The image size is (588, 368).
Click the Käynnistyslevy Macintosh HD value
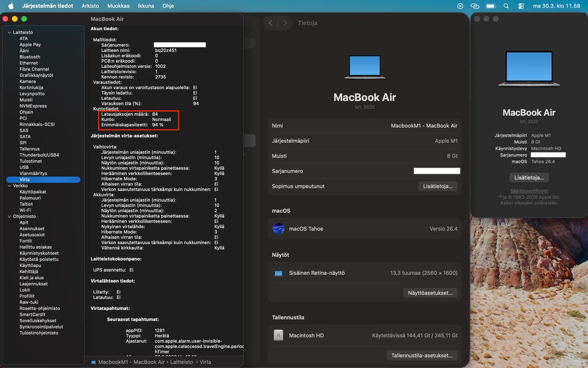coord(546,148)
